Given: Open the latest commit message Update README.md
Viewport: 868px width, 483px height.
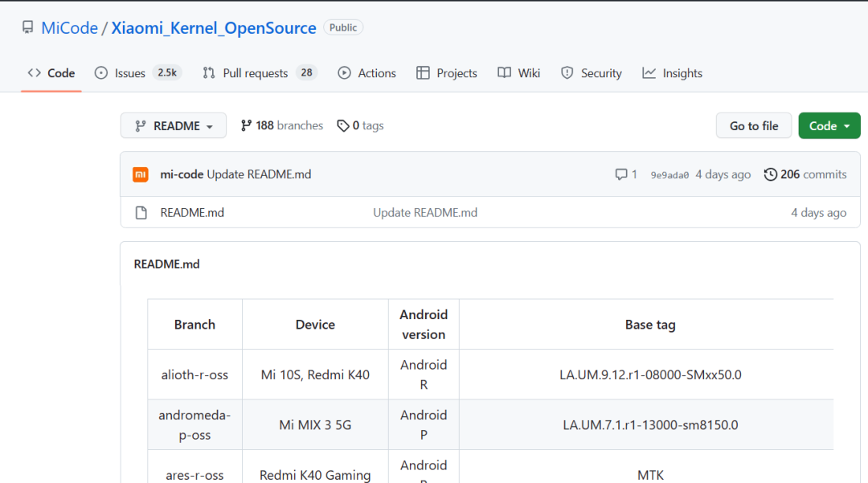Looking at the screenshot, I should pos(259,174).
